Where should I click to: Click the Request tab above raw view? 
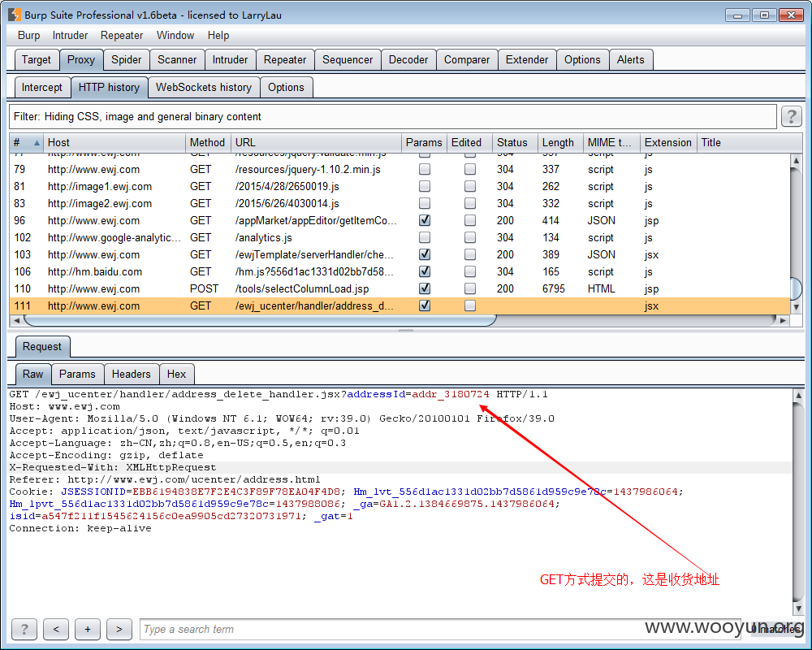tap(42, 347)
